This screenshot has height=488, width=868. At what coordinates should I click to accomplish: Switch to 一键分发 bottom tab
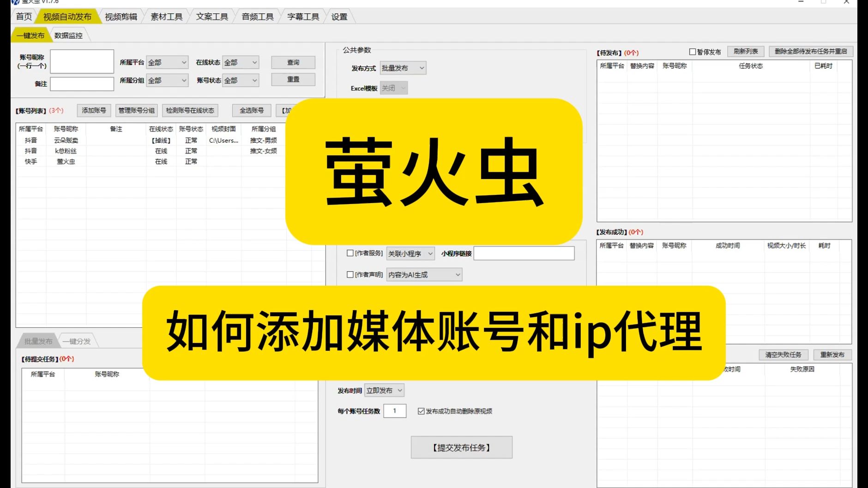[x=77, y=341]
